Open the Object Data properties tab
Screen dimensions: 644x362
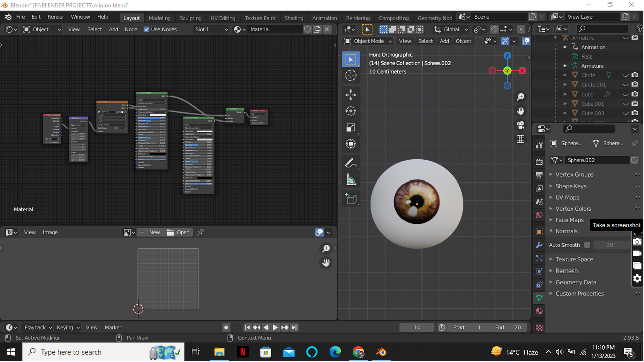click(x=539, y=298)
